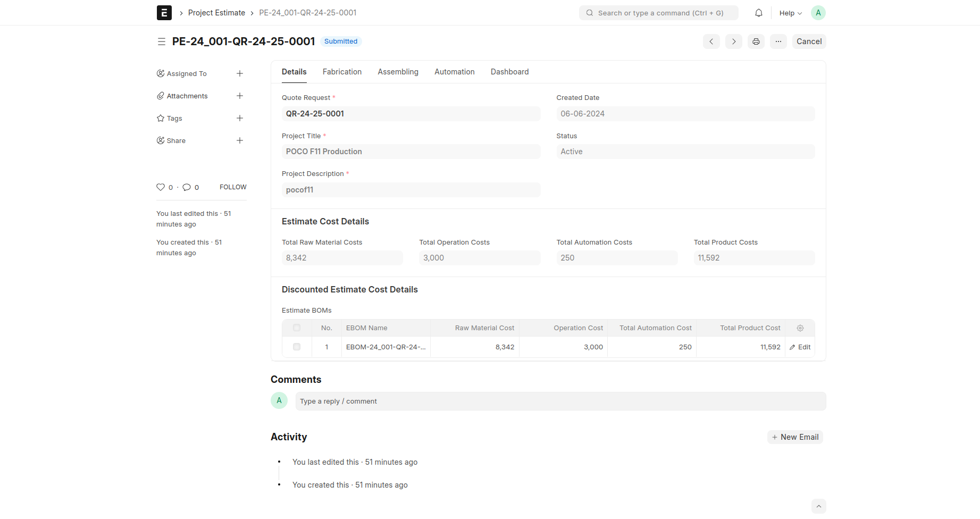
Task: Print the project estimate document
Action: [x=756, y=41]
